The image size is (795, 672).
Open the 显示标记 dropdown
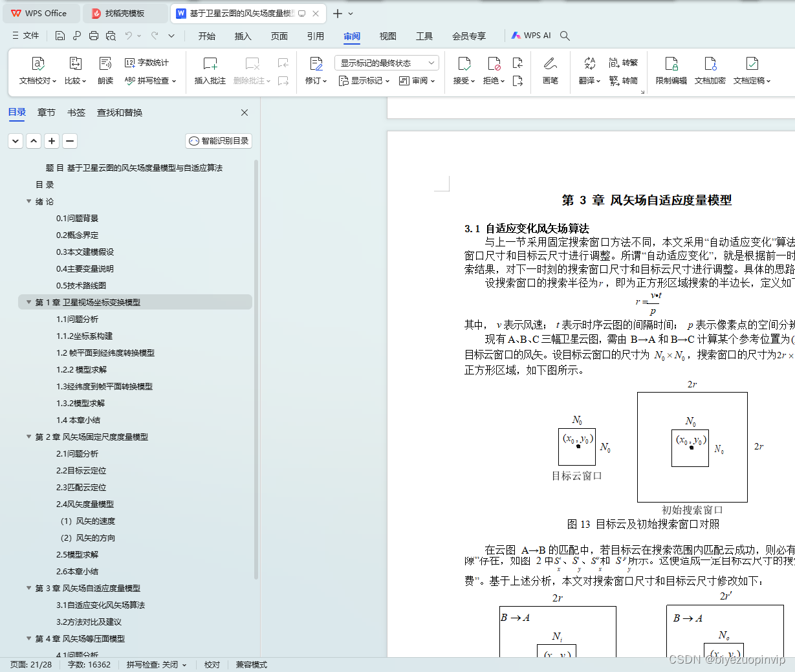pos(364,81)
